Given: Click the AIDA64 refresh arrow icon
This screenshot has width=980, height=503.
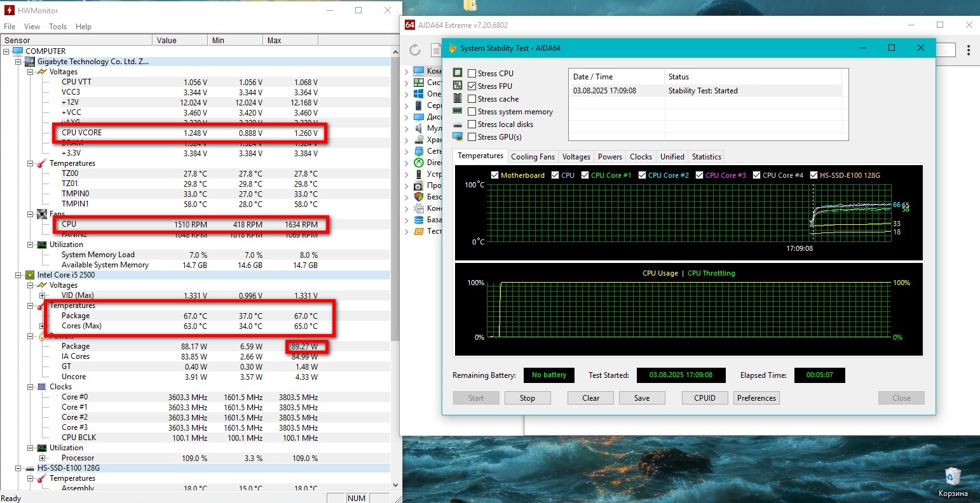Looking at the screenshot, I should [x=415, y=50].
